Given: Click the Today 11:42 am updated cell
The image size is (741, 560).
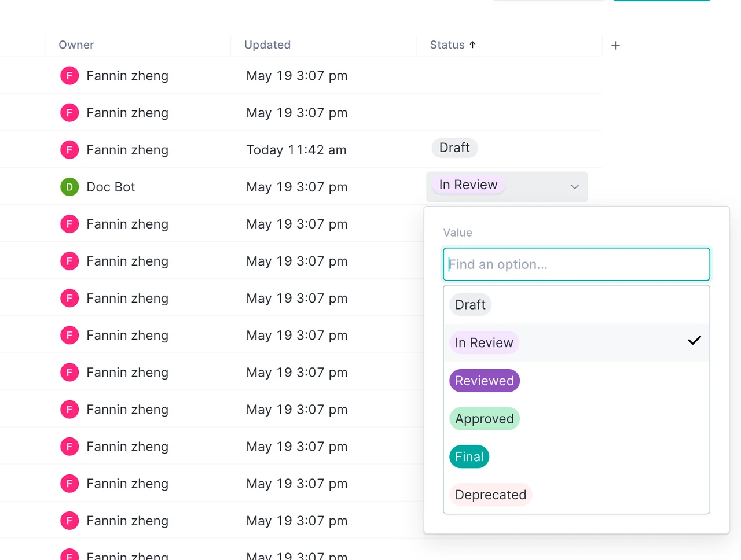Looking at the screenshot, I should [296, 150].
